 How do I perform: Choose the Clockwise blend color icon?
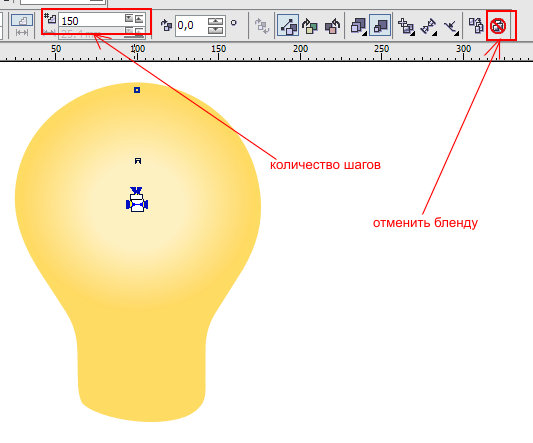(310, 26)
